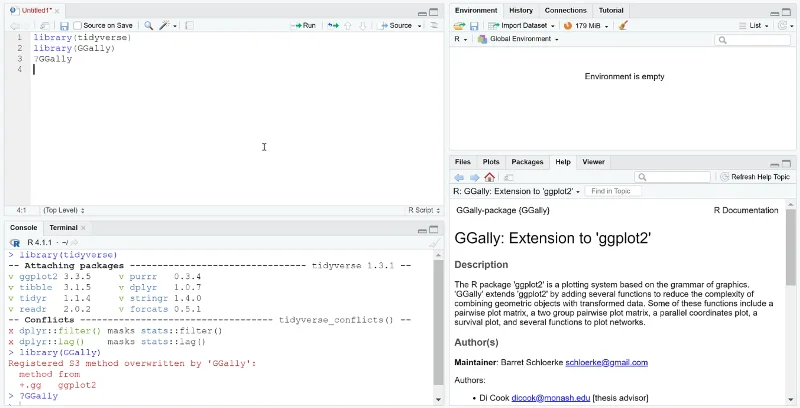Screen dimensions: 800x408
Task: Open the code tools magic wand
Action: [164, 26]
